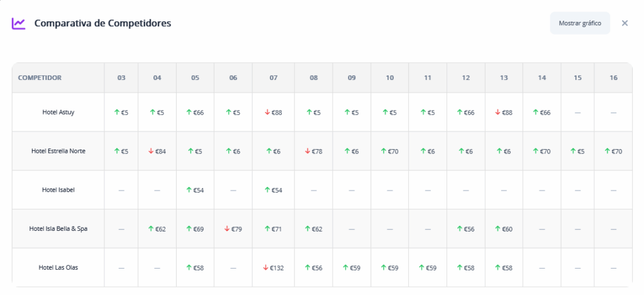
Task: Click the green up arrow for Hotel Estrella Norte day 16
Action: [x=608, y=151]
